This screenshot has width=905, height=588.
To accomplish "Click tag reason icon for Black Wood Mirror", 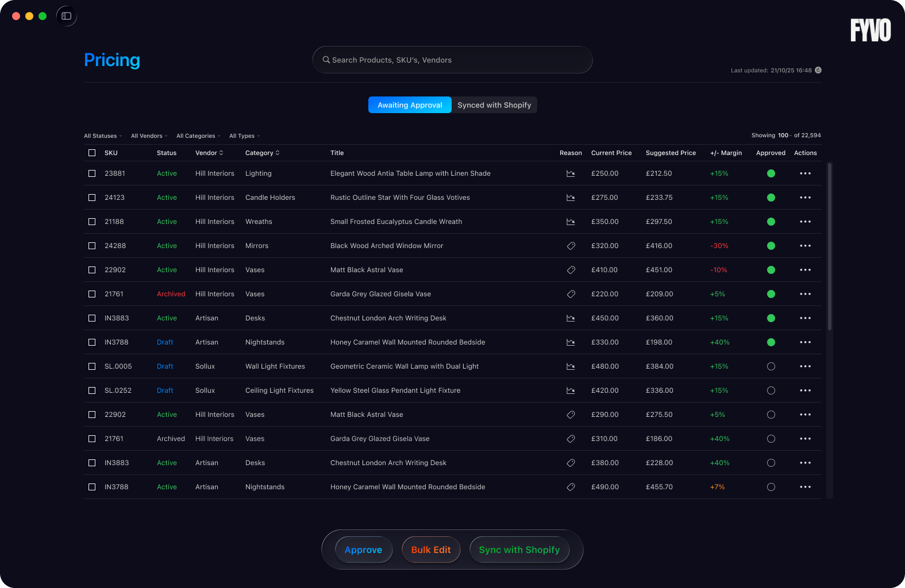I will coord(571,246).
